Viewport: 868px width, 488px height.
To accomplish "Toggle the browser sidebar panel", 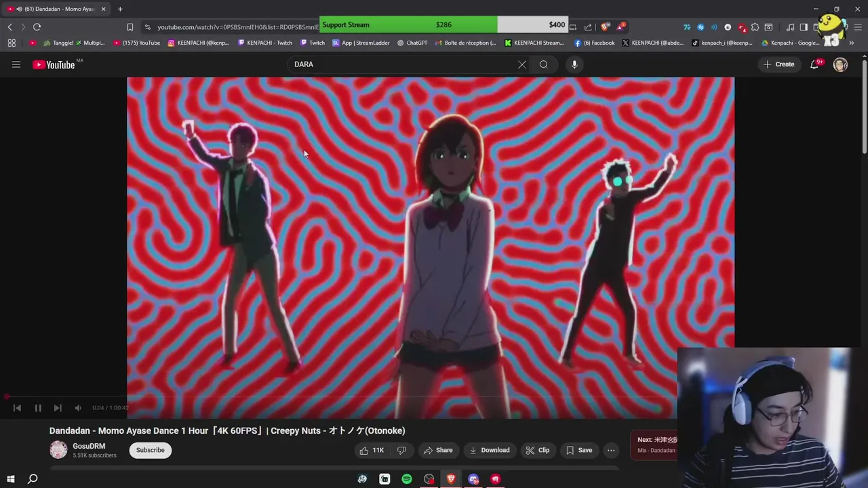I will [x=804, y=27].
